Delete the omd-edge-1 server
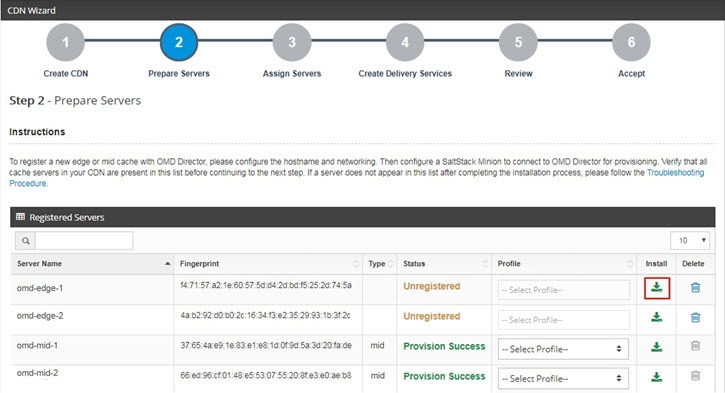Image resolution: width=725 pixels, height=393 pixels. point(695,288)
